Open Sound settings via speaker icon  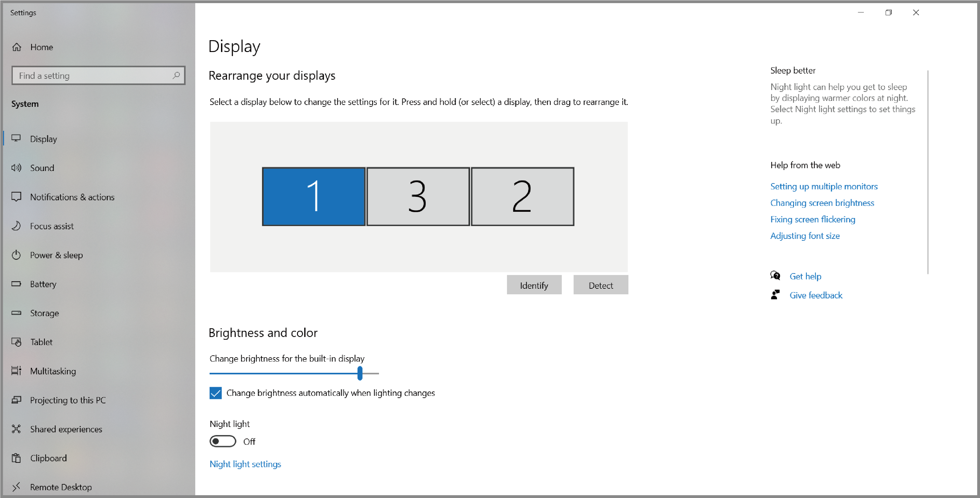17,168
